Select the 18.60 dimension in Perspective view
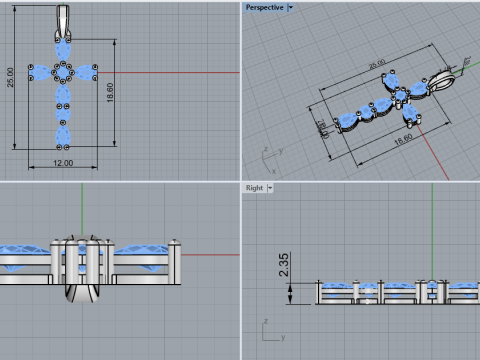Image resolution: width=480 pixels, height=360 pixels. point(403,139)
